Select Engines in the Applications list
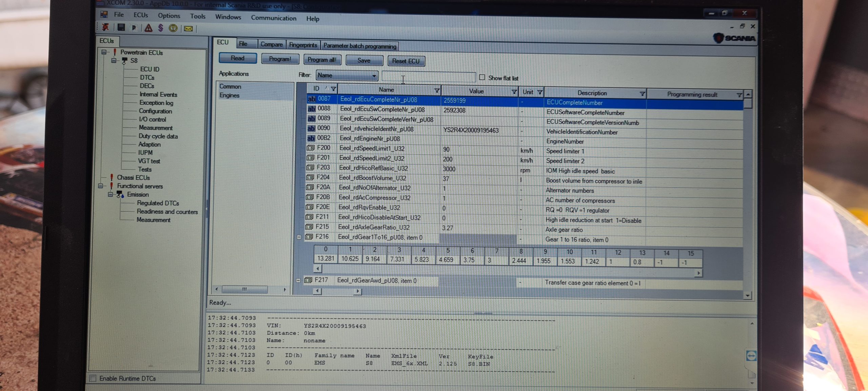 point(229,95)
